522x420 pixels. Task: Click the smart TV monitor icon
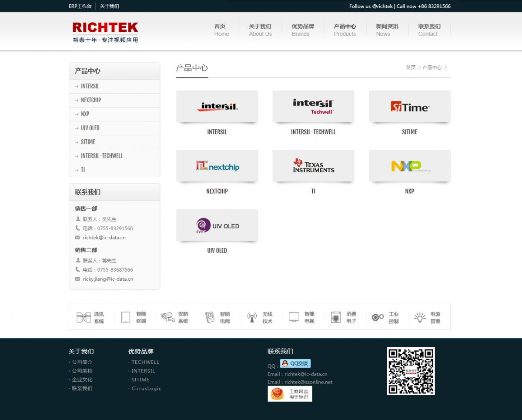click(x=294, y=317)
